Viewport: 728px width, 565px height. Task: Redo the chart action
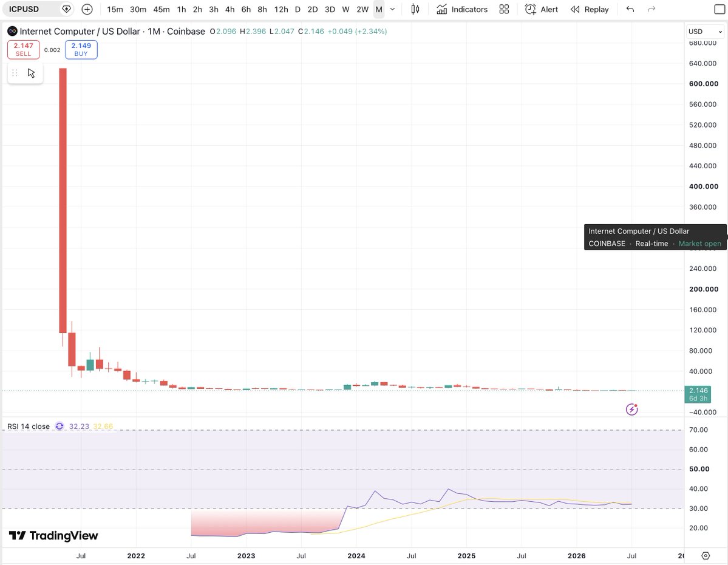(651, 9)
